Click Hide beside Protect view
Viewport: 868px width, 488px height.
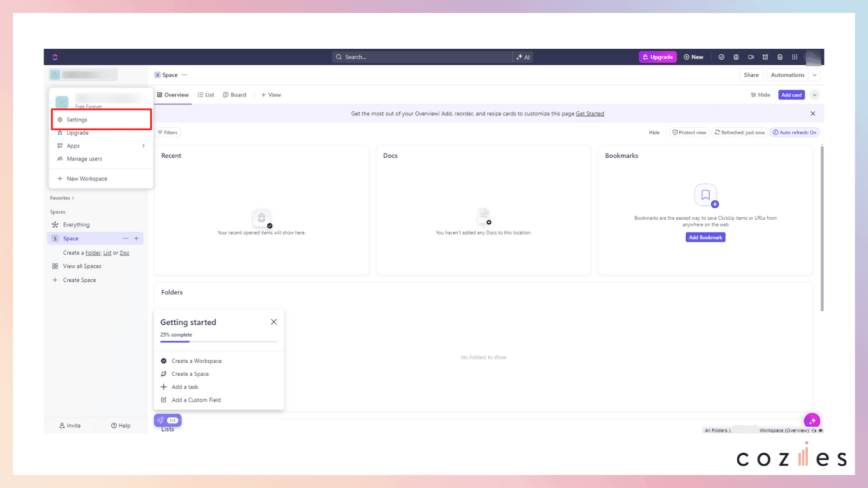click(x=654, y=132)
